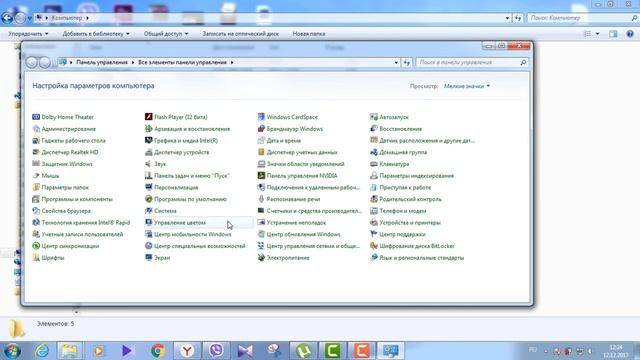Click the Автозапуск icon
This screenshot has height=360, width=640.
(374, 117)
